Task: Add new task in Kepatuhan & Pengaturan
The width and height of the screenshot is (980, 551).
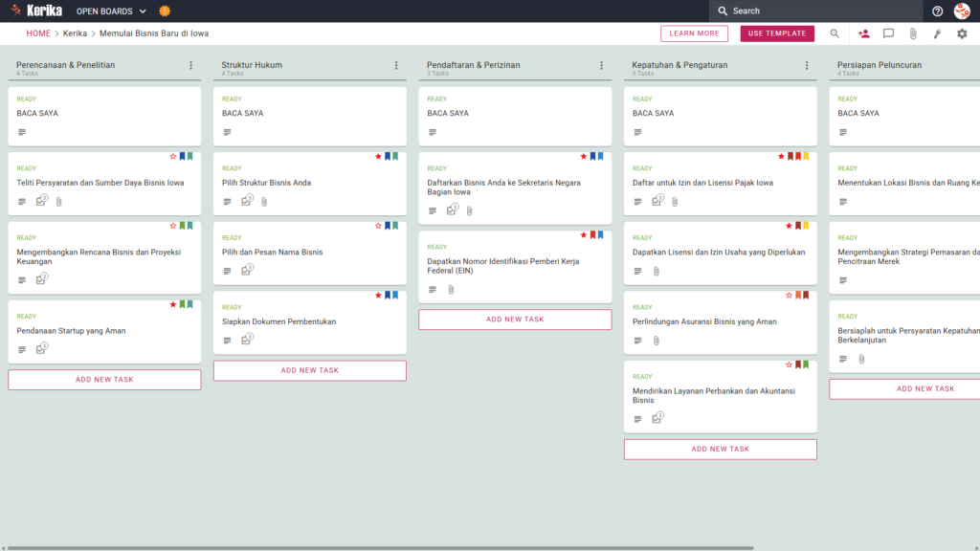Action: 720,450
